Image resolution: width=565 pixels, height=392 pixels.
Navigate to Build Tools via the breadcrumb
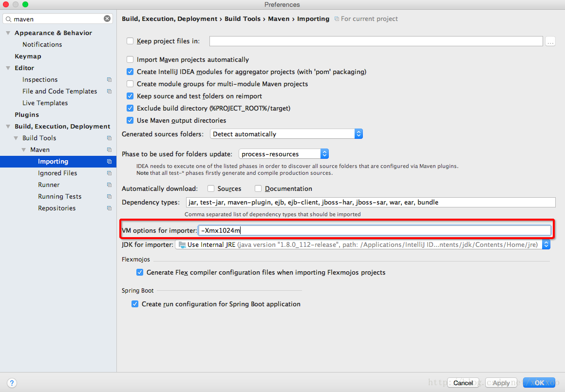tap(243, 19)
